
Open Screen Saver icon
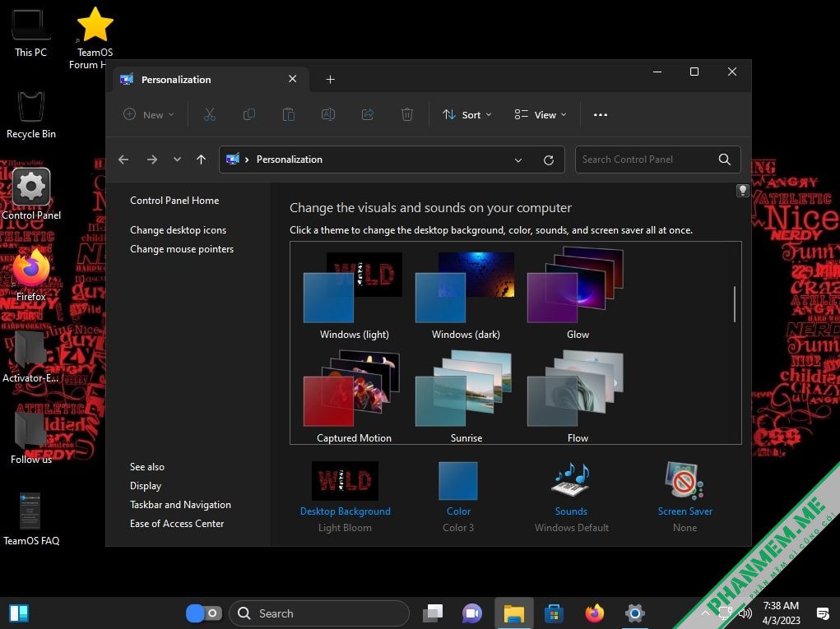coord(685,479)
